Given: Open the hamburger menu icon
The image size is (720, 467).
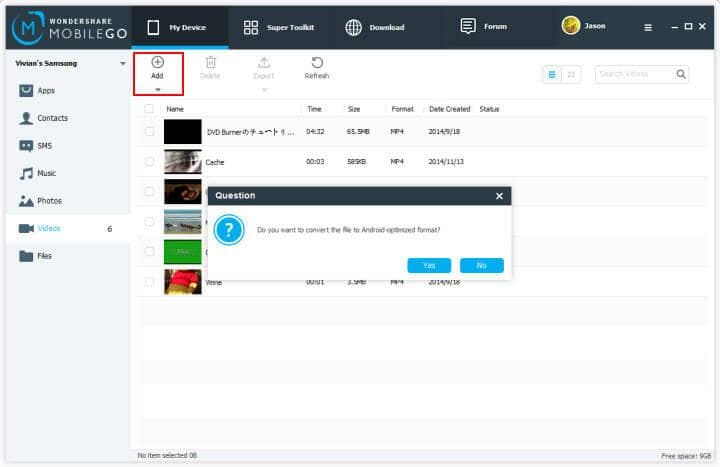Looking at the screenshot, I should (648, 28).
